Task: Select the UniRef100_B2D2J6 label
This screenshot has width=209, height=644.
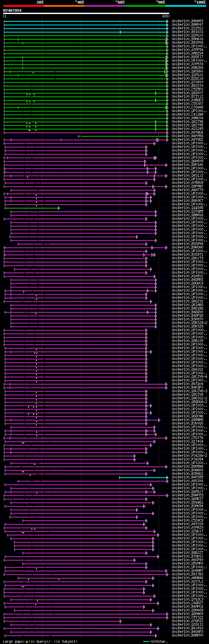Action: click(x=187, y=79)
